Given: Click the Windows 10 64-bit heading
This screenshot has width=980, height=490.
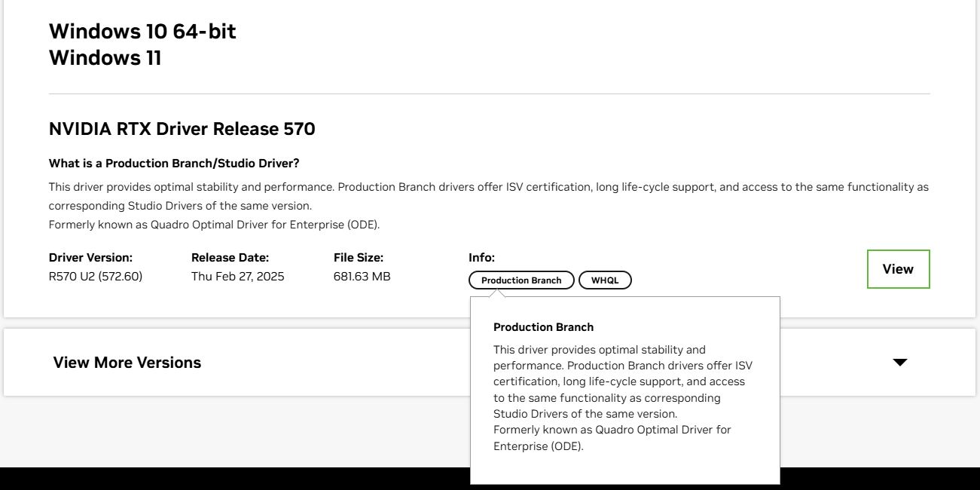Looking at the screenshot, I should click(x=142, y=32).
